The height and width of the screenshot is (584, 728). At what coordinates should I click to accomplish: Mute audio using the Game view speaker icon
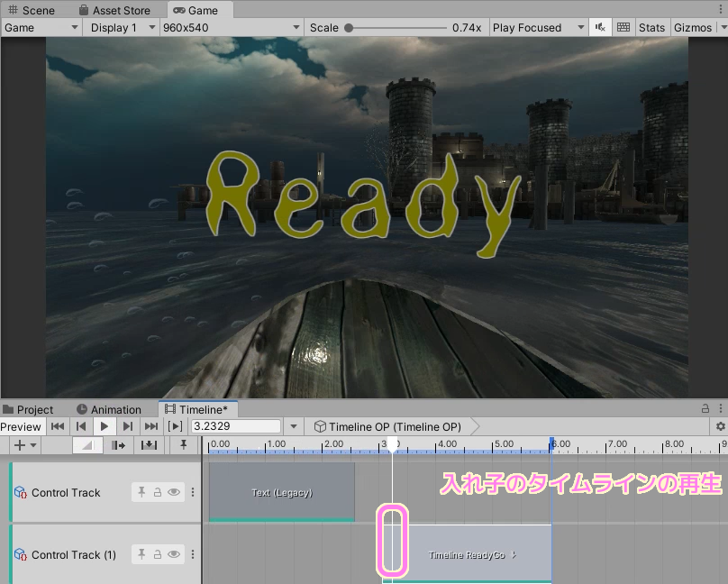[x=599, y=27]
